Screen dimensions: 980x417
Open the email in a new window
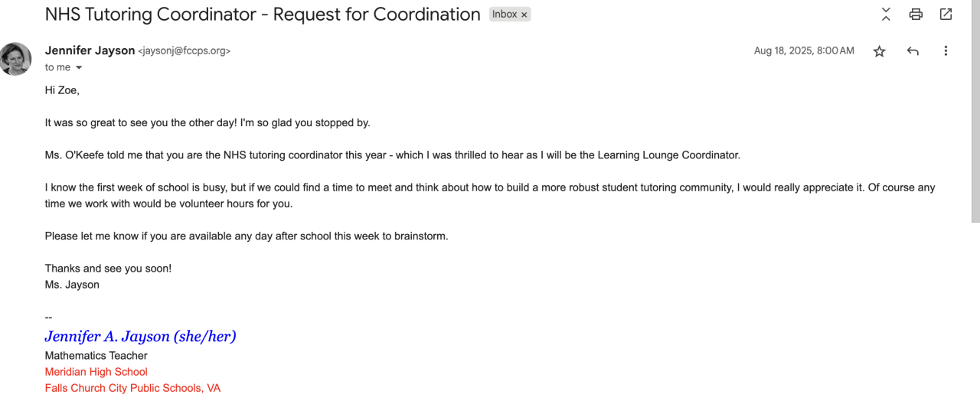point(946,14)
